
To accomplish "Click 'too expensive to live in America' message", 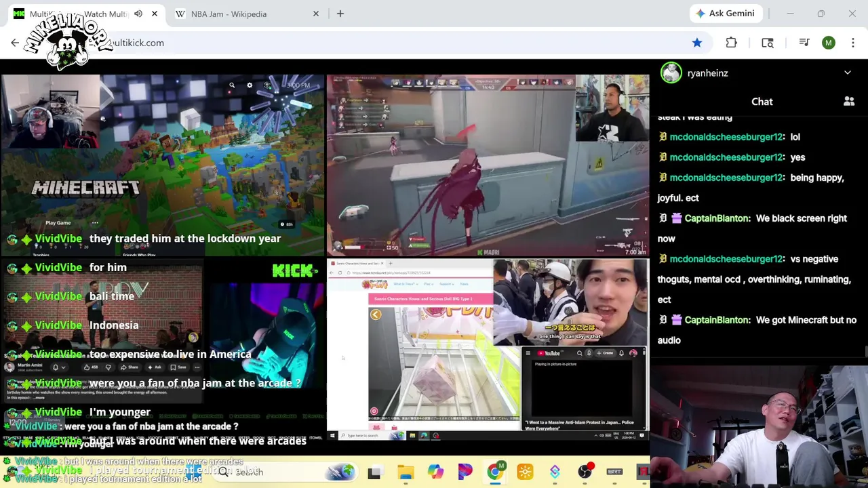I will pyautogui.click(x=170, y=354).
